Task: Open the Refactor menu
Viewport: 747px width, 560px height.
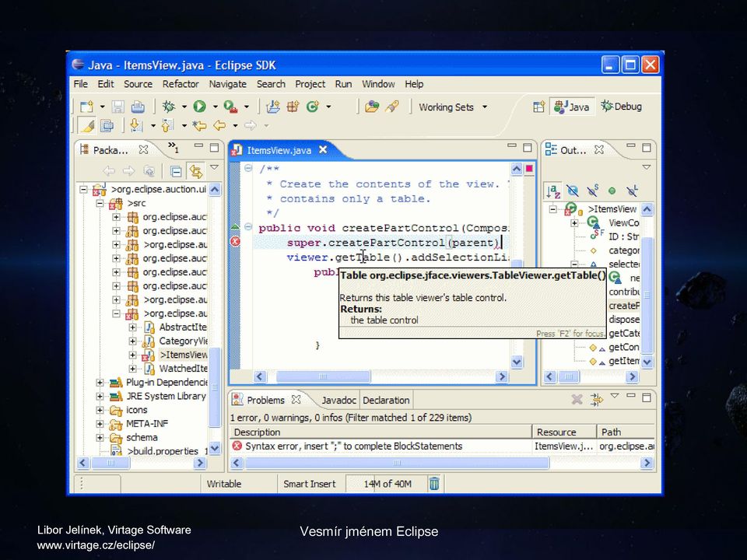Action: [181, 84]
